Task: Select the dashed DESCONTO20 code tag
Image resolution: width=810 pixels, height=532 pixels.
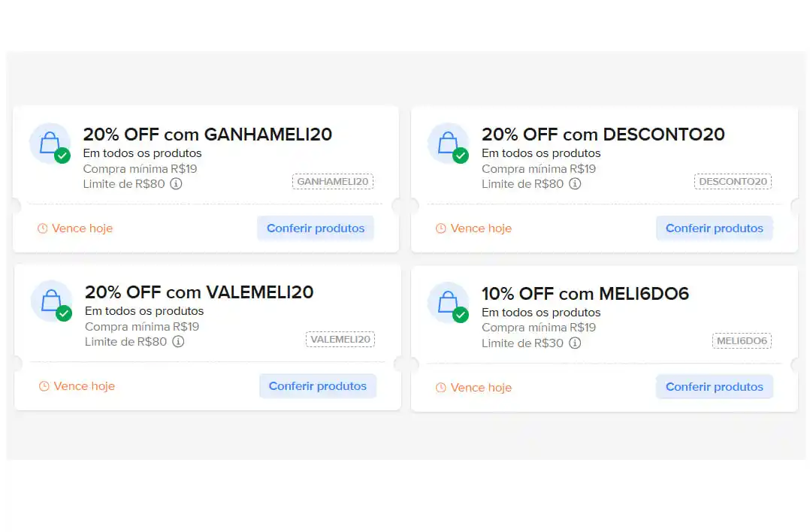Action: click(x=733, y=182)
